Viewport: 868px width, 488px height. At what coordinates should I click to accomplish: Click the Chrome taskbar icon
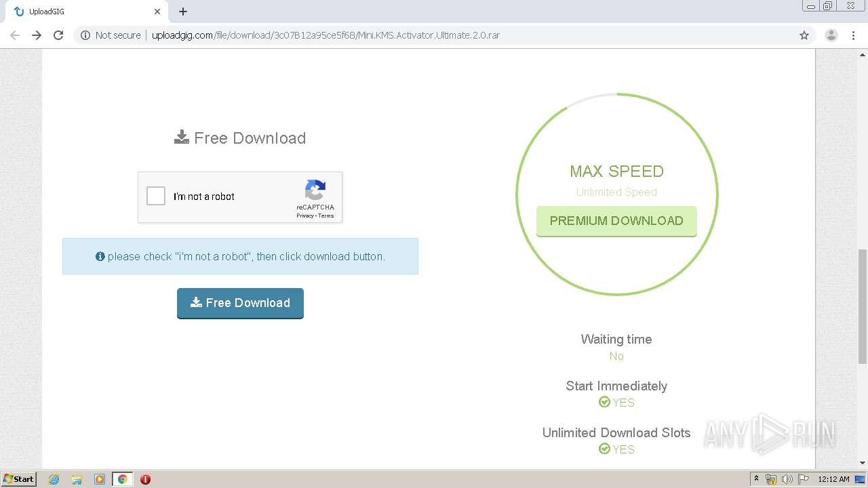[122, 479]
